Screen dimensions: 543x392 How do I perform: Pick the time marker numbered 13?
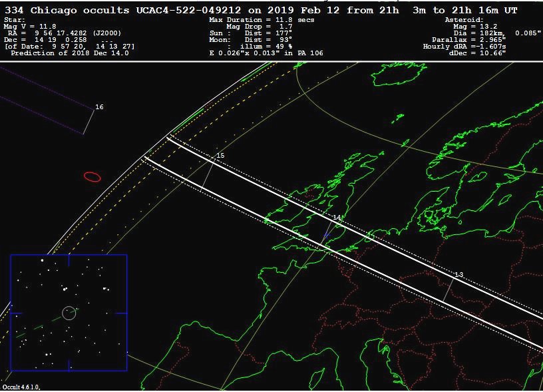(x=458, y=274)
